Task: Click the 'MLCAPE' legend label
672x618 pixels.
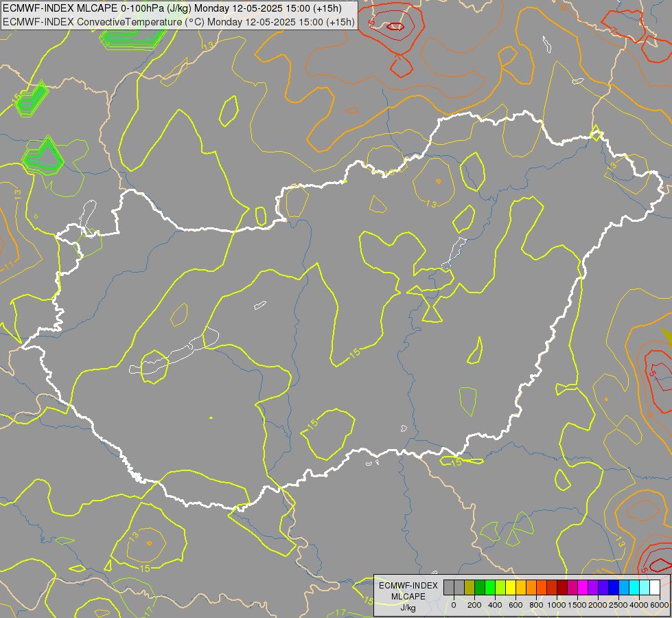Action: tap(408, 597)
